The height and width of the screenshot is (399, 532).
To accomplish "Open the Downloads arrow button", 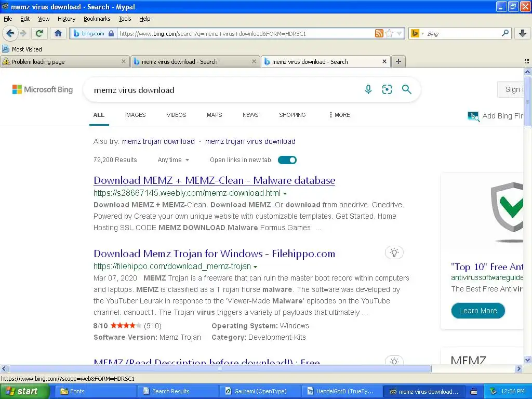I will (523, 33).
